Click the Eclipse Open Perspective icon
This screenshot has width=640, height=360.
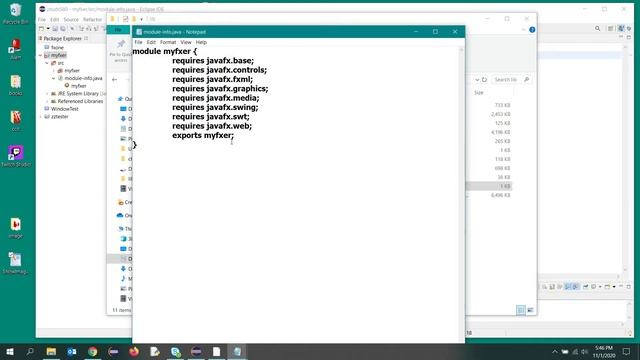coord(611,29)
